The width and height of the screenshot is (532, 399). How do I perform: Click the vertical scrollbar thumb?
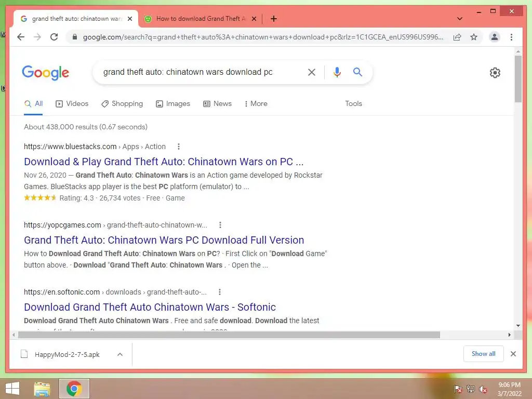point(518,79)
